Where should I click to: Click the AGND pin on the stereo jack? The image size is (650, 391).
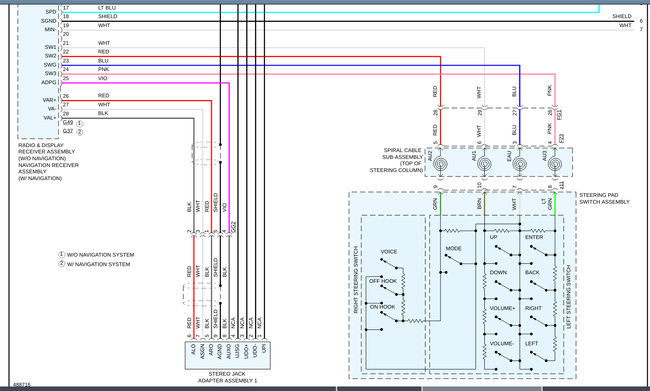(x=220, y=351)
